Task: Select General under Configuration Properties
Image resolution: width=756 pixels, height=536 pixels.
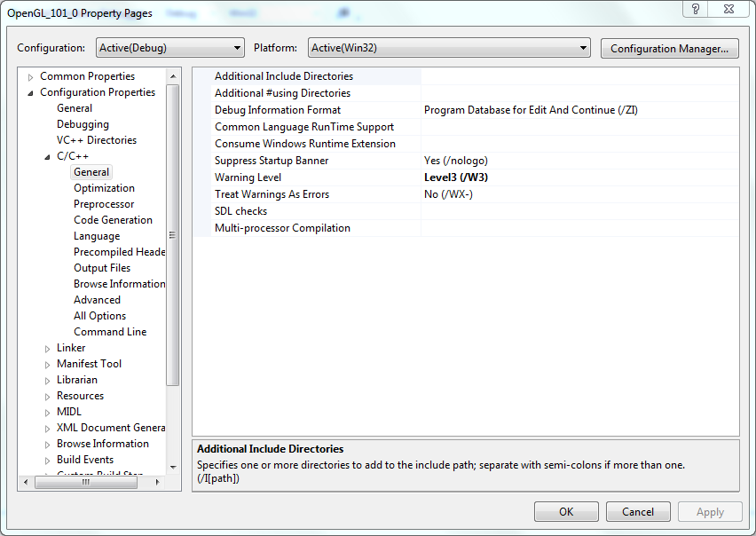Action: [75, 108]
